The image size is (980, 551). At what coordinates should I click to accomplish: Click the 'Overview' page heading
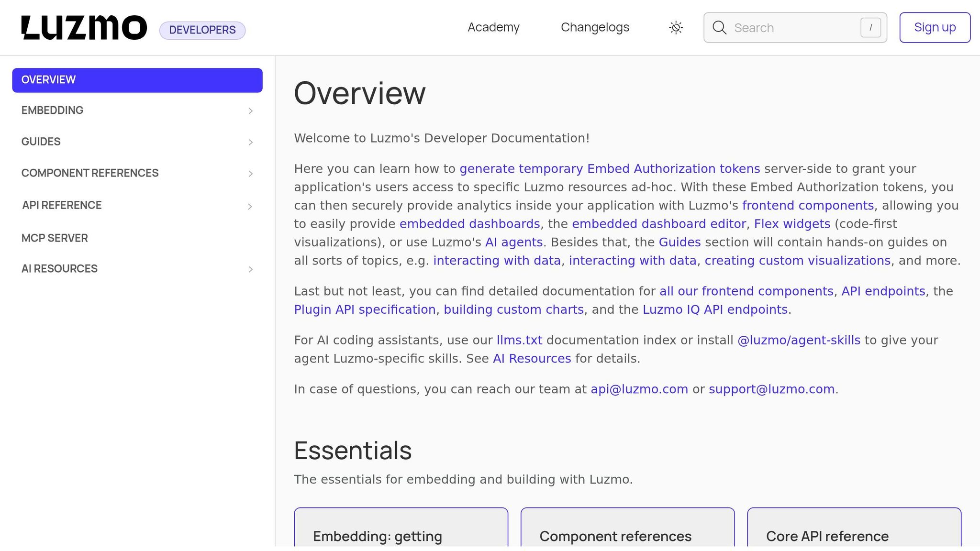[359, 93]
